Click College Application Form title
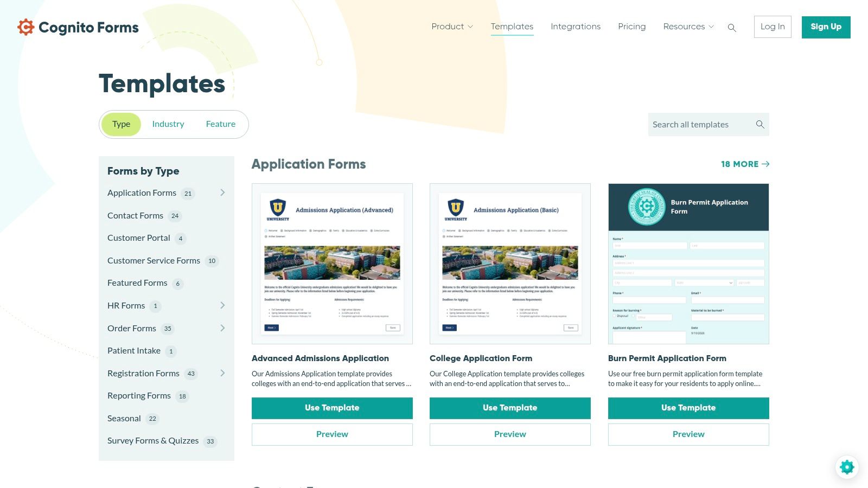This screenshot has height=488, width=868. 481,358
